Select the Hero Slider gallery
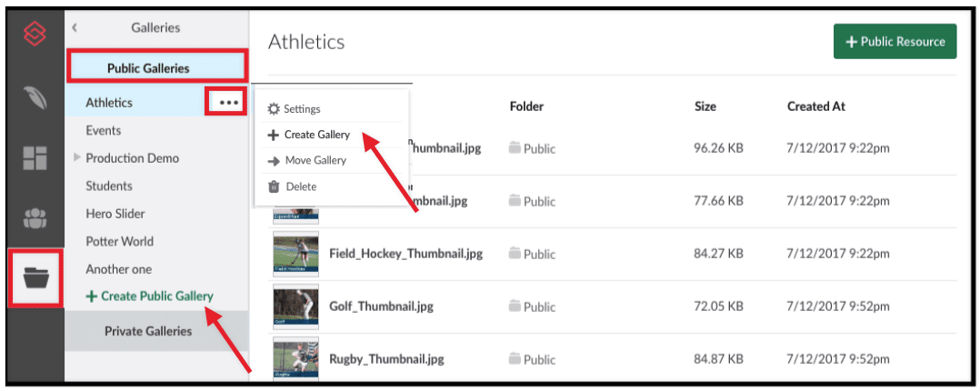This screenshot has width=980, height=391. click(x=115, y=214)
